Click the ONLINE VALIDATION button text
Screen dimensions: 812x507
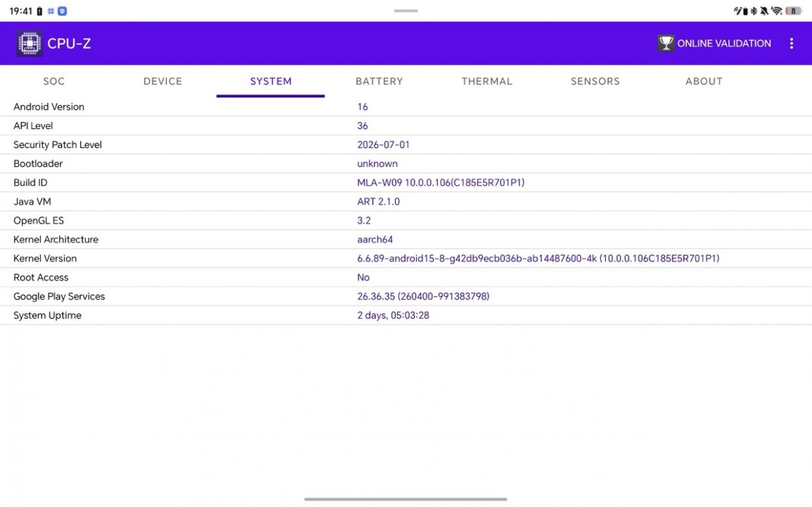(724, 43)
